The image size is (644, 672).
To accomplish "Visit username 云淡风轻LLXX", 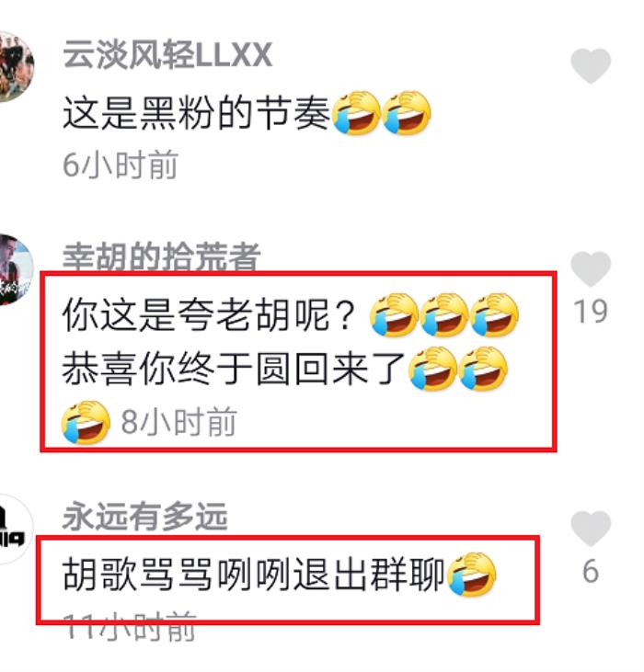I will click(x=167, y=55).
